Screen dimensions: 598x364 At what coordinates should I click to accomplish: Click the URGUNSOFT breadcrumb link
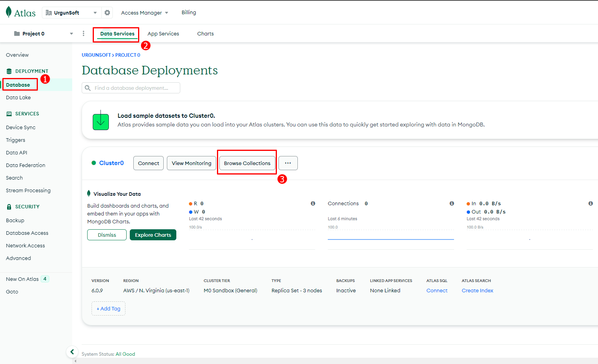pos(96,55)
